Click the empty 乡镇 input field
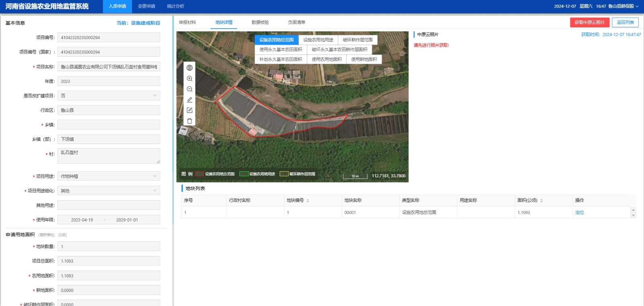The height and width of the screenshot is (306, 644). point(109,125)
